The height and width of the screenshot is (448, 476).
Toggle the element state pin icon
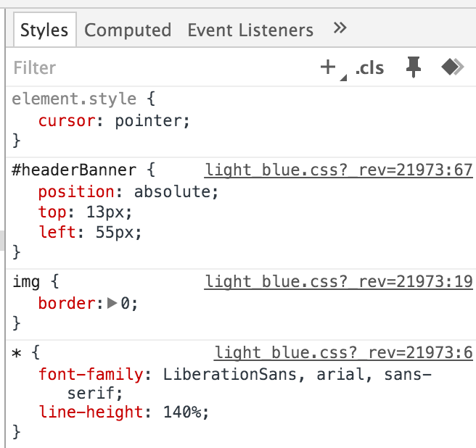point(414,67)
